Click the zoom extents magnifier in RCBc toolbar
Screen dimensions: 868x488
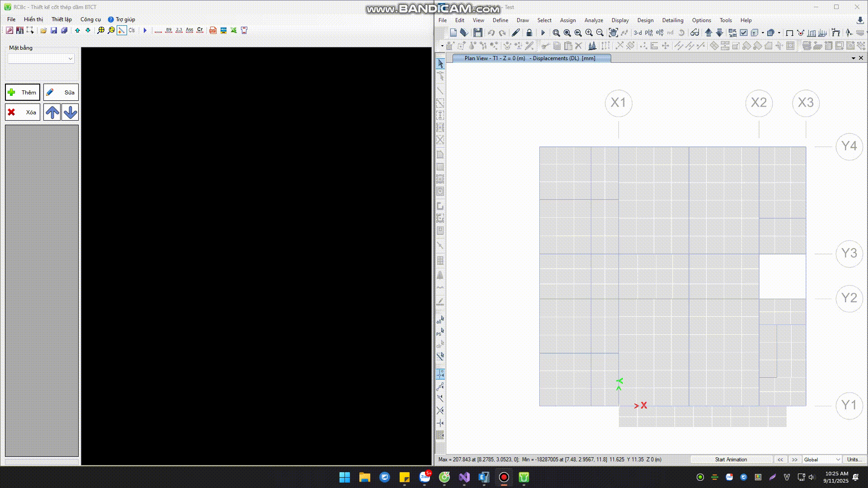tap(101, 30)
